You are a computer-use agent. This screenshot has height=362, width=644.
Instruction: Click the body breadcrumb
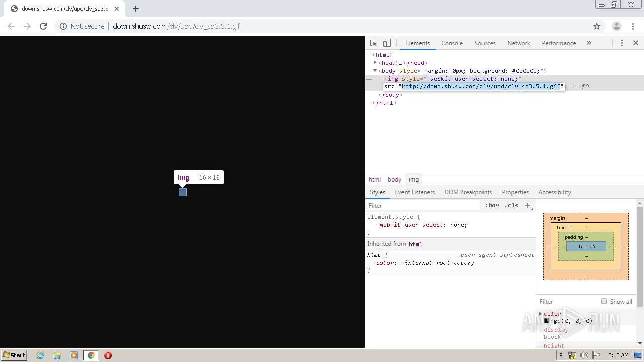(394, 179)
